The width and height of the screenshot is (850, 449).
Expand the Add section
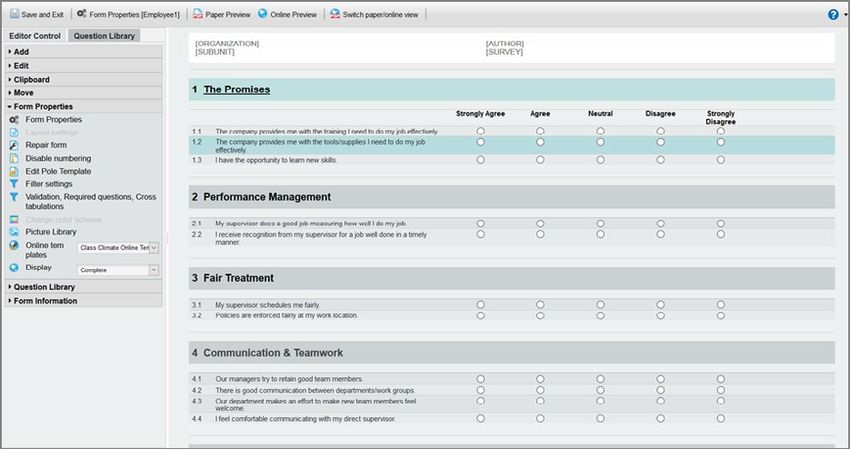[x=83, y=52]
